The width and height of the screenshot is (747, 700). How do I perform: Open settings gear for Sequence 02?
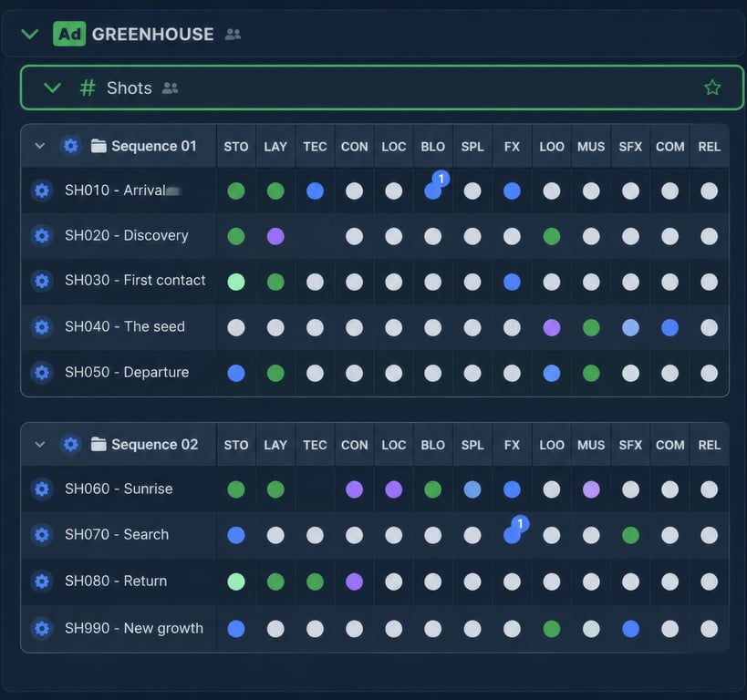click(x=70, y=444)
